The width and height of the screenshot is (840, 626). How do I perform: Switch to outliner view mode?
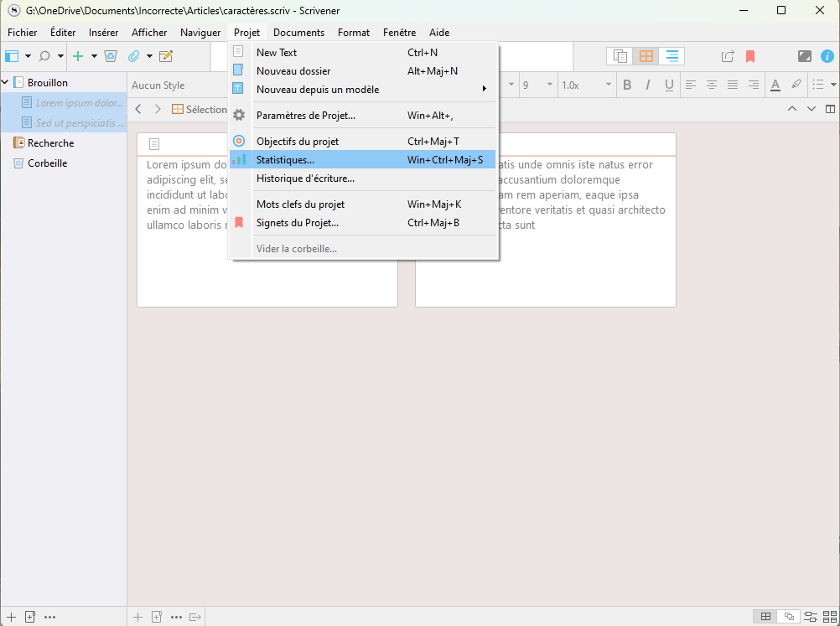[671, 56]
